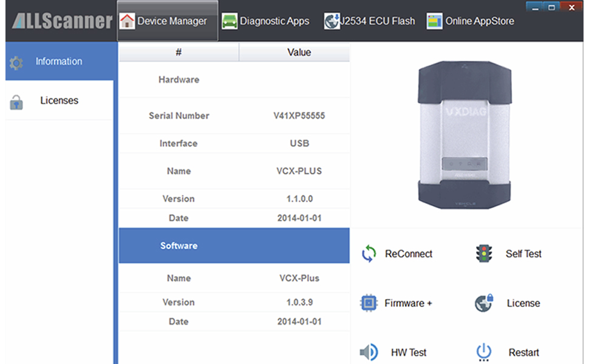Open the Device Manager tab
This screenshot has width=589, height=364.
[168, 21]
